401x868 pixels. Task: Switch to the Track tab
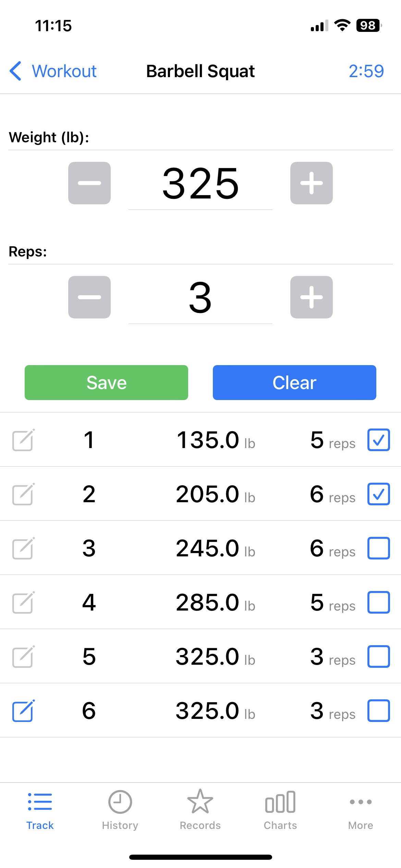pos(40,810)
